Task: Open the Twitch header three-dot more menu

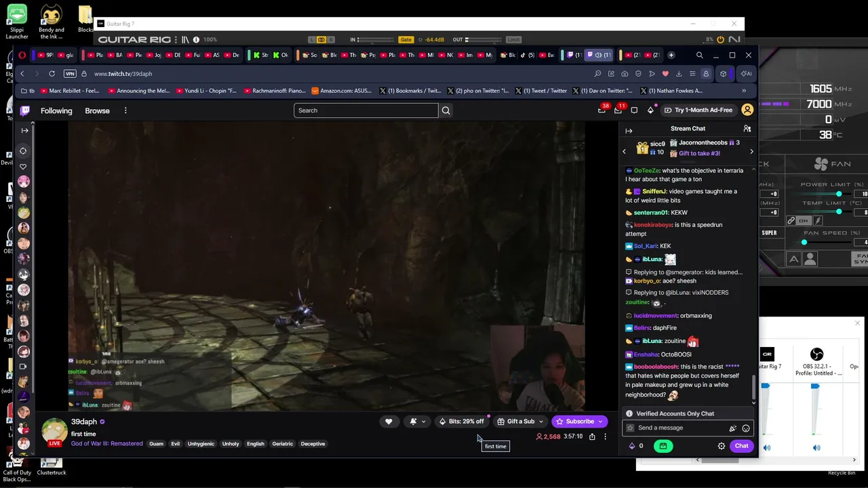Action: click(x=125, y=110)
